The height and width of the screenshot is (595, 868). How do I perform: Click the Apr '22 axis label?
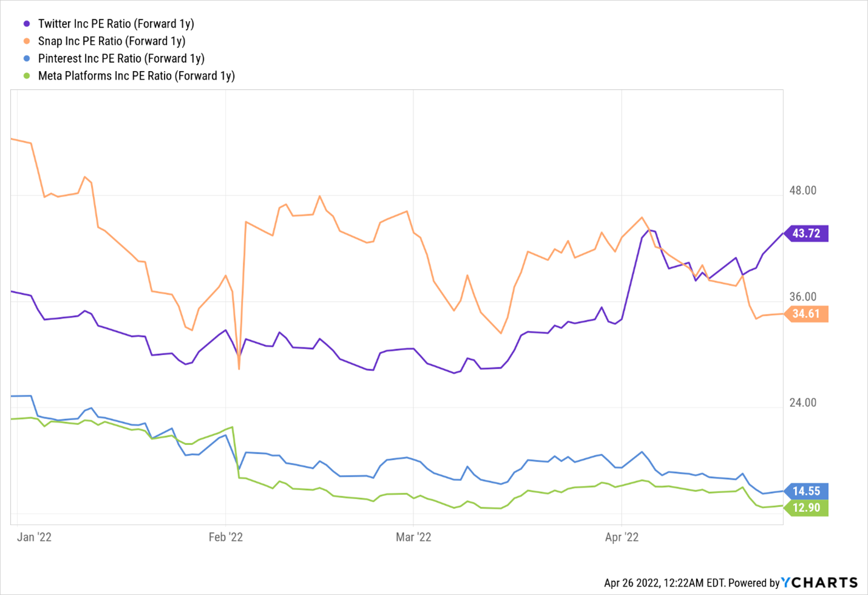(x=622, y=537)
